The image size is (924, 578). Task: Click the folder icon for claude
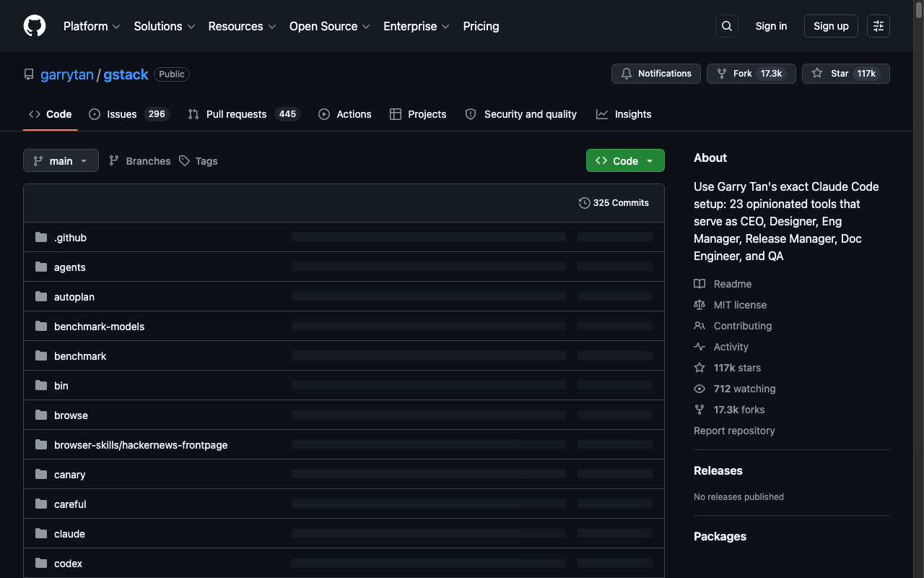point(41,534)
